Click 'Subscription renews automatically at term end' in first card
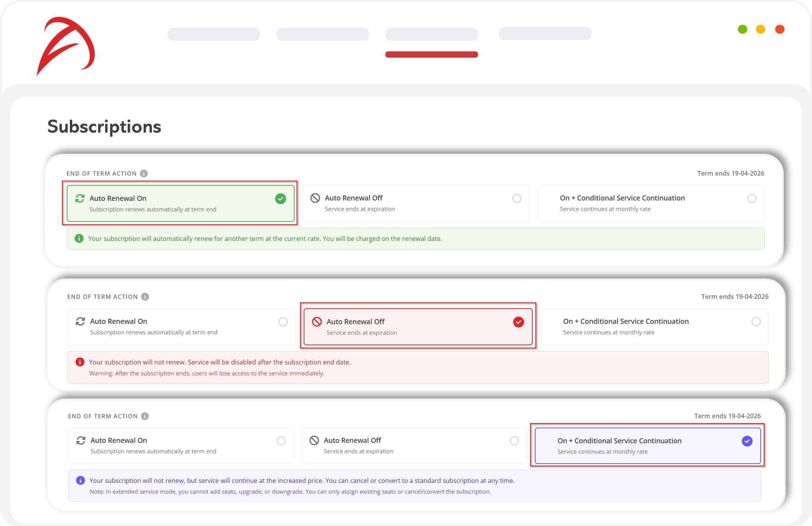This screenshot has height=526, width=812. [153, 209]
